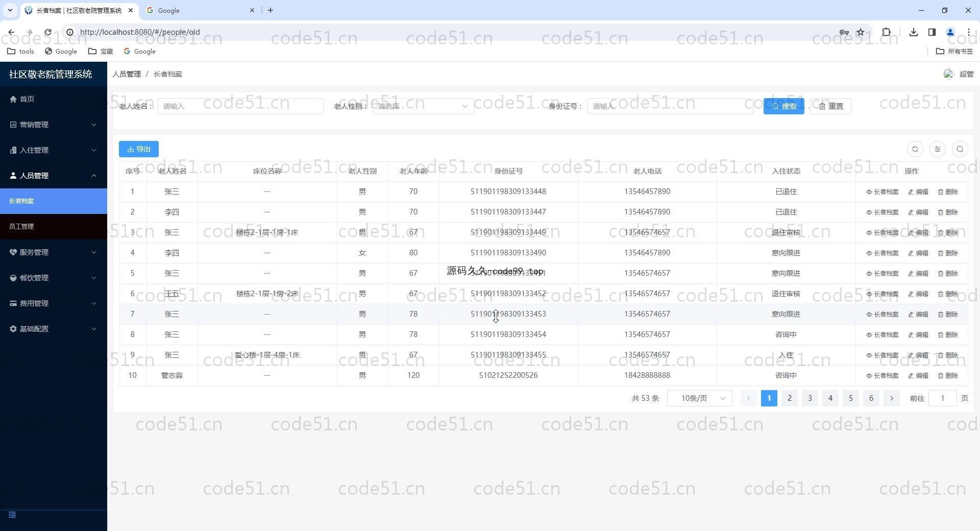
Task: Delete 管志淼 record
Action: pos(948,376)
